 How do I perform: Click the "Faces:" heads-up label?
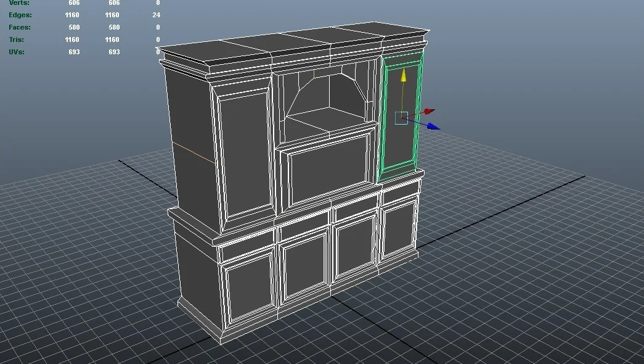point(20,27)
